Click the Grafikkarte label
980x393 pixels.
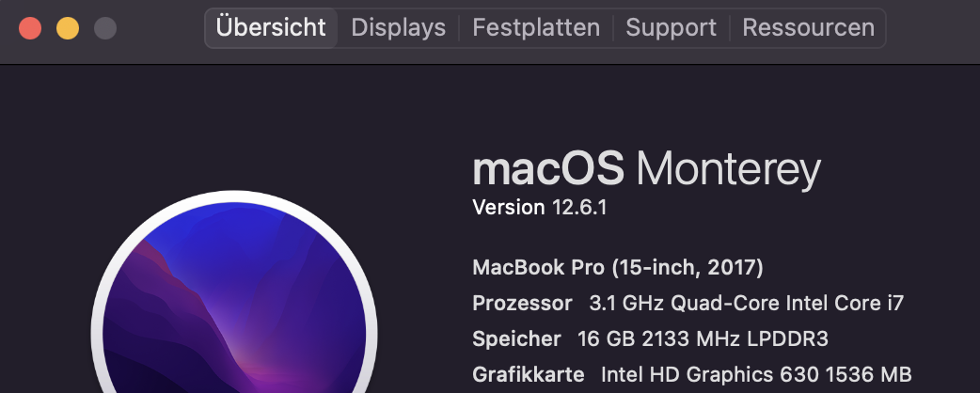(528, 373)
